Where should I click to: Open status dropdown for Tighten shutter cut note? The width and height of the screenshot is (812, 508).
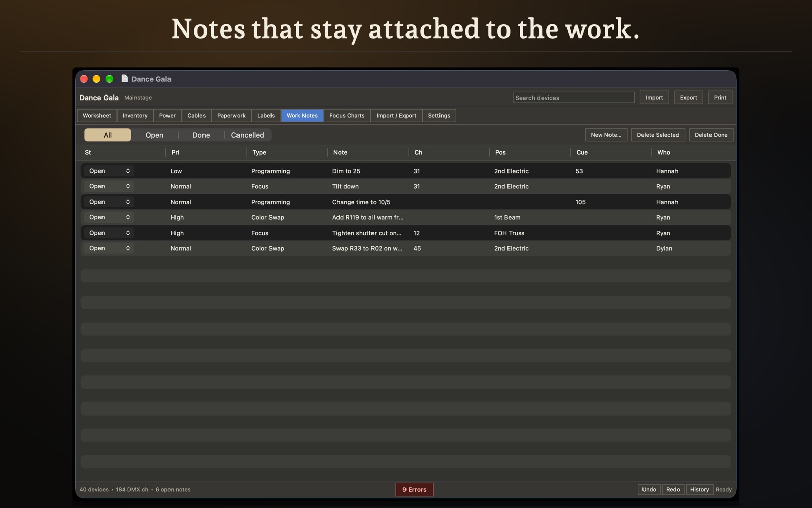point(109,233)
